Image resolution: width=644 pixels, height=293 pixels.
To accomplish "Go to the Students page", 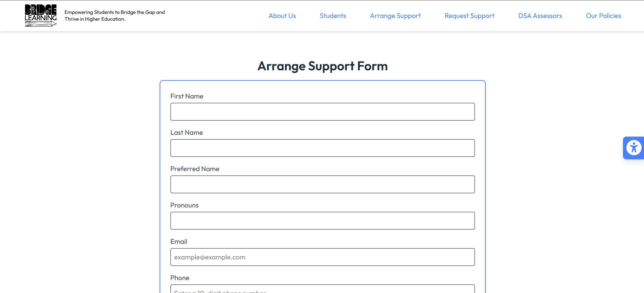I will tap(333, 16).
